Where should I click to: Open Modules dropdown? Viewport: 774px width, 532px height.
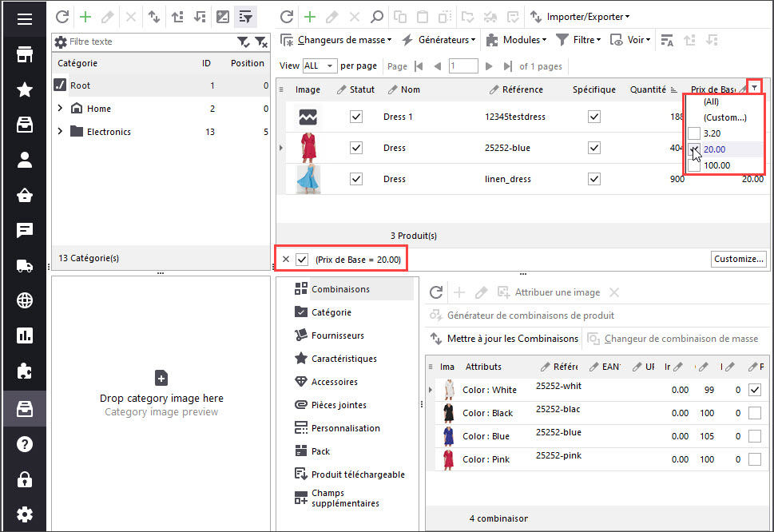(x=516, y=40)
